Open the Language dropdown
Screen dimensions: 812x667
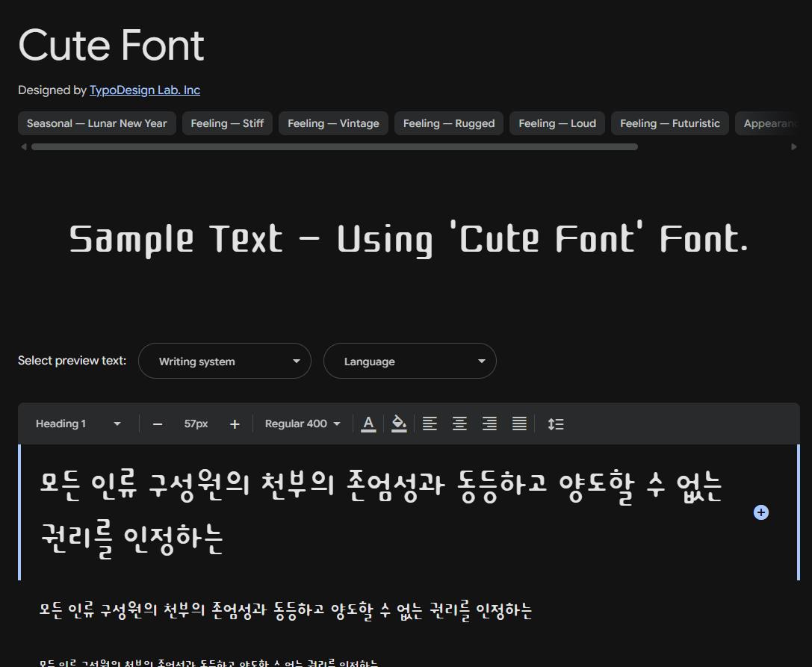[410, 361]
